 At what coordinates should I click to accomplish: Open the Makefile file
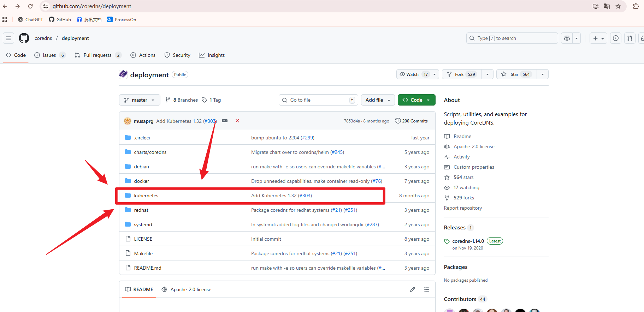pos(143,253)
